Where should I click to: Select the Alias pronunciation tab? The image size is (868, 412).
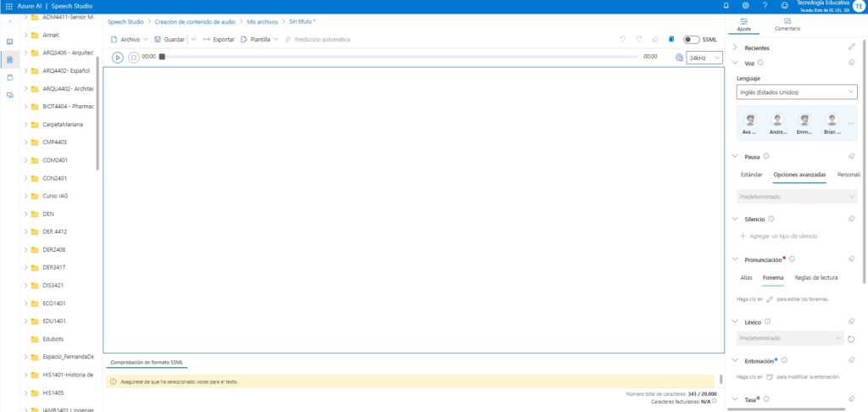(746, 277)
